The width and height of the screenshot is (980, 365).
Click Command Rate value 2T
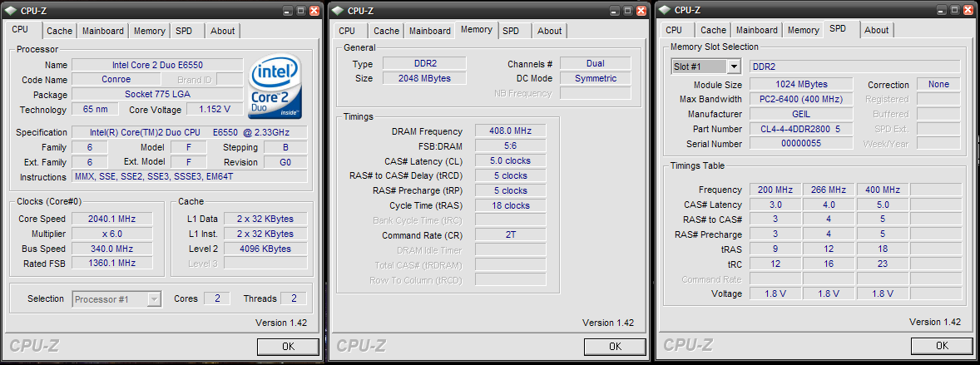tap(511, 235)
